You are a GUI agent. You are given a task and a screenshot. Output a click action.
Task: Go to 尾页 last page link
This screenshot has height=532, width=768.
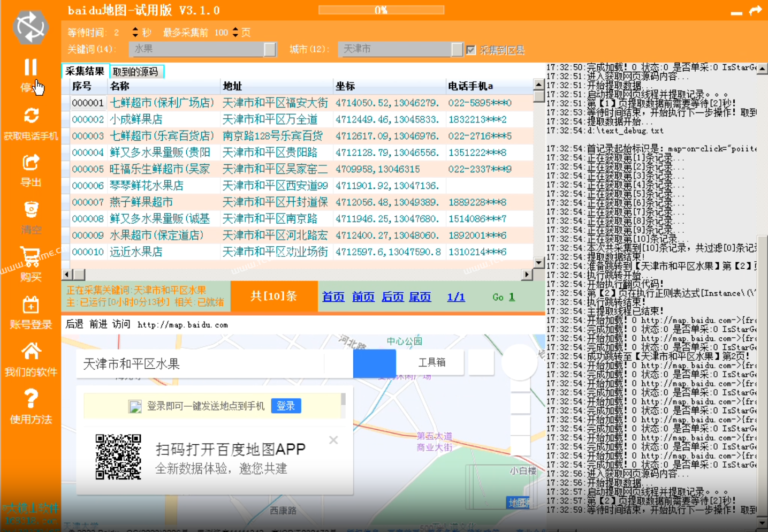tap(420, 297)
